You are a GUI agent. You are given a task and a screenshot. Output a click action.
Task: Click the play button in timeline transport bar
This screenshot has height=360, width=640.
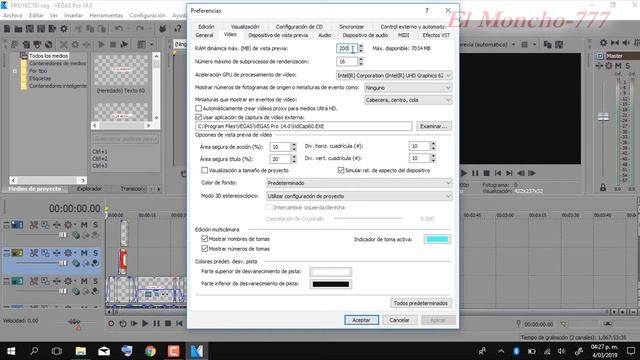(x=145, y=324)
